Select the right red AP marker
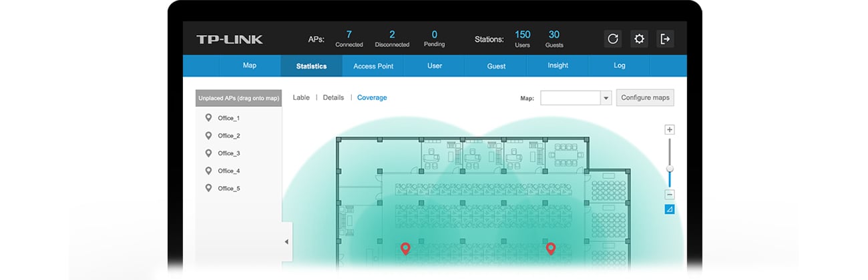This screenshot has width=868, height=280. tap(551, 249)
